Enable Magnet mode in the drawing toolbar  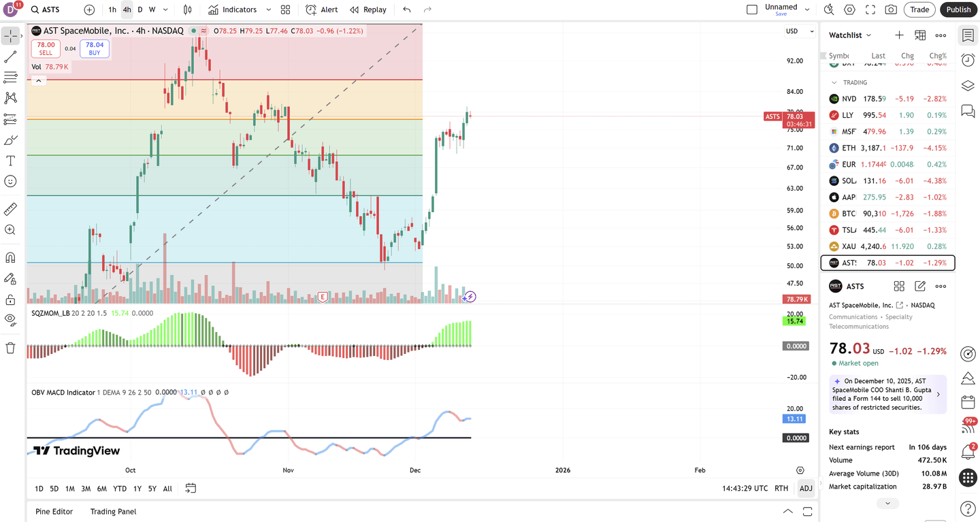pyautogui.click(x=11, y=257)
